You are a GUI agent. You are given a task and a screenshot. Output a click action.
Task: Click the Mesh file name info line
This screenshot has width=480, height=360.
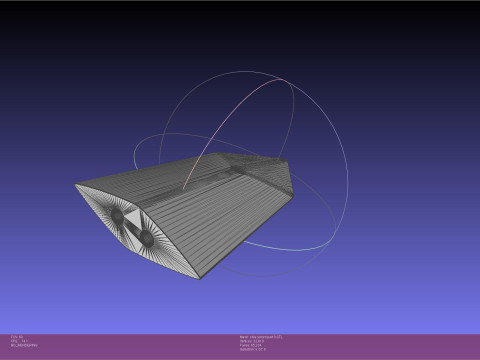coord(261,337)
